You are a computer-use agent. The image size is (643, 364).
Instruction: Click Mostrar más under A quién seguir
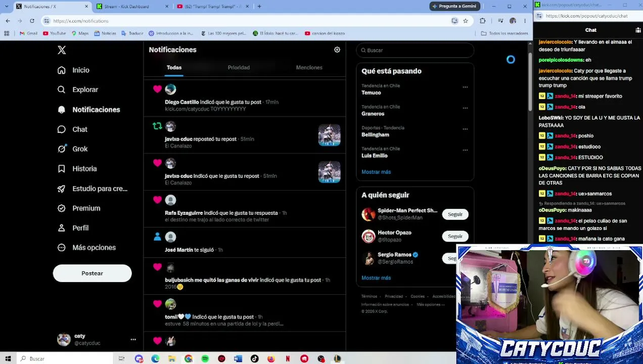376,278
